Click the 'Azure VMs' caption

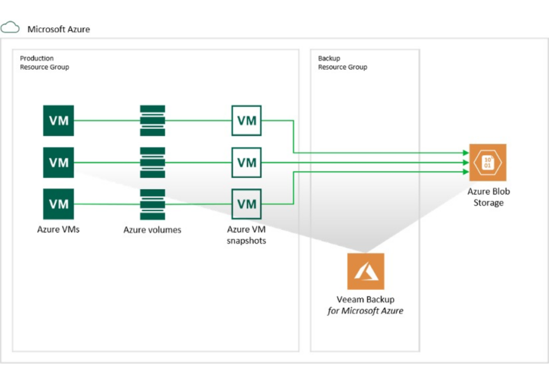pyautogui.click(x=58, y=230)
